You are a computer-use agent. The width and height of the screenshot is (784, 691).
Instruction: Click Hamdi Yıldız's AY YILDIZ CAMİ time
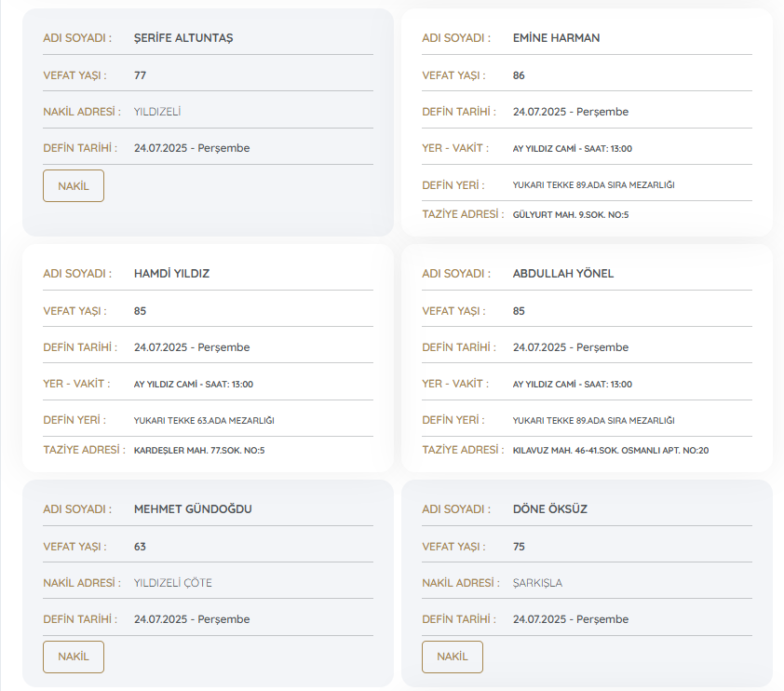[x=194, y=385]
